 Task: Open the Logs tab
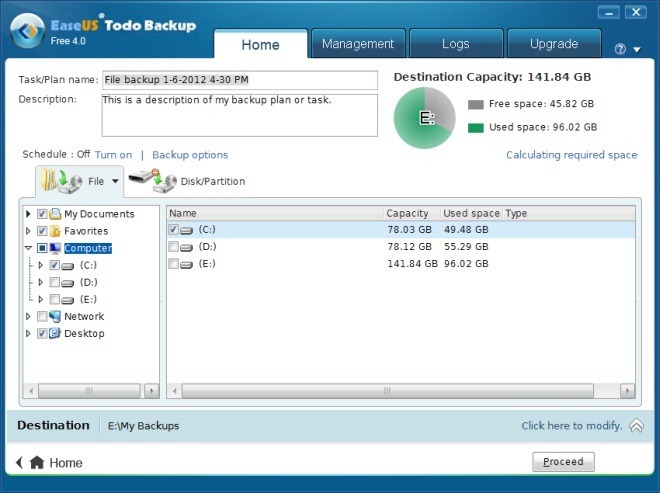tap(456, 44)
